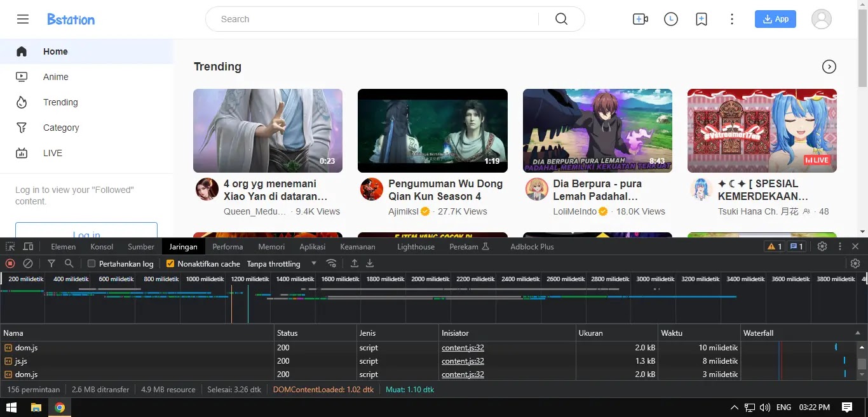
Task: Click the LoliMeIndo channel avatar
Action: (537, 189)
